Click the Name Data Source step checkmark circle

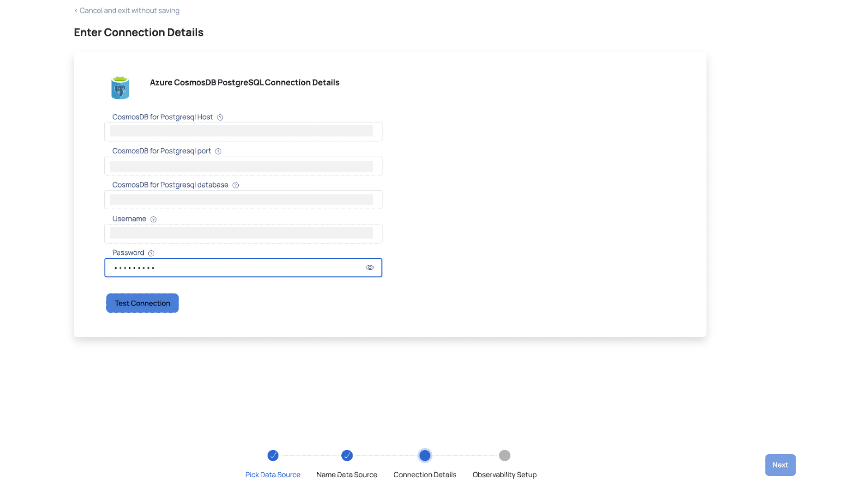(347, 455)
